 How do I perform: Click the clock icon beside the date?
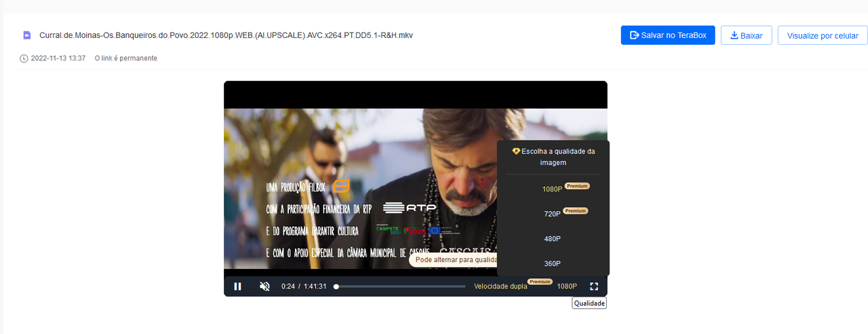(x=24, y=58)
